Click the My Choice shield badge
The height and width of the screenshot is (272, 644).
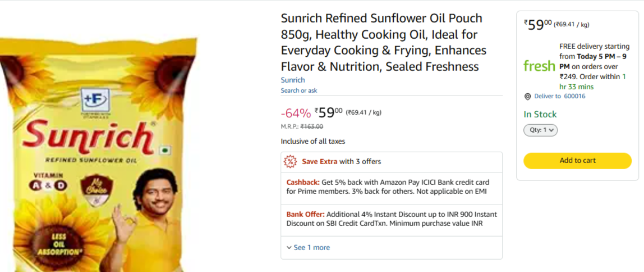93,189
